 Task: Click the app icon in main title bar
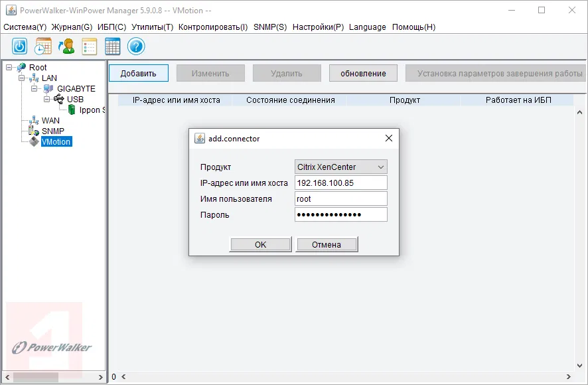[x=11, y=10]
